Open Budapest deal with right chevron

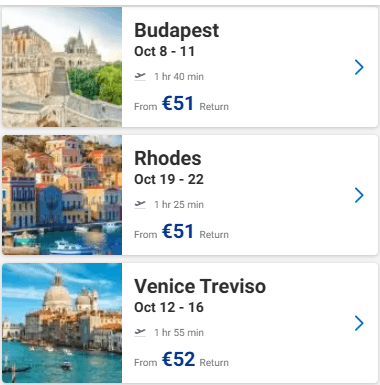click(x=359, y=67)
